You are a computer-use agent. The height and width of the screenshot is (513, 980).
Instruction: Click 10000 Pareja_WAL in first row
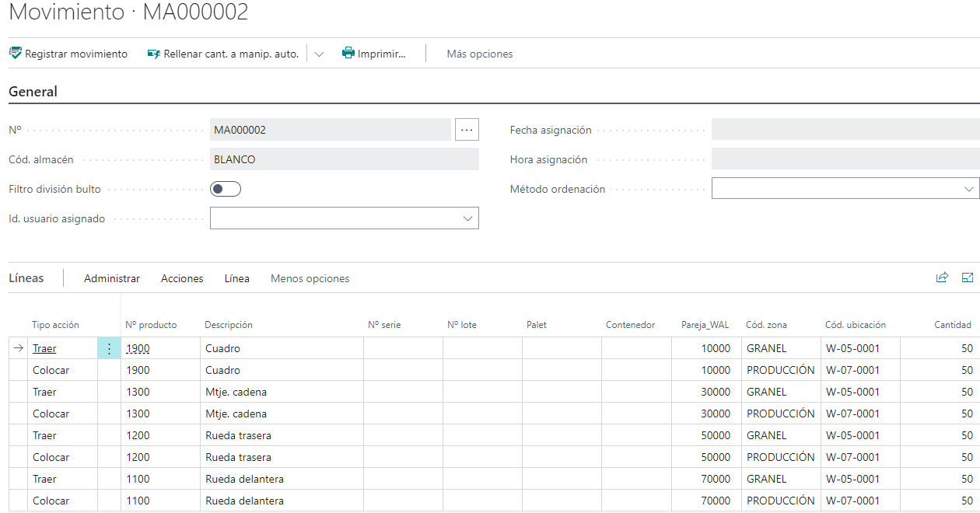click(716, 349)
